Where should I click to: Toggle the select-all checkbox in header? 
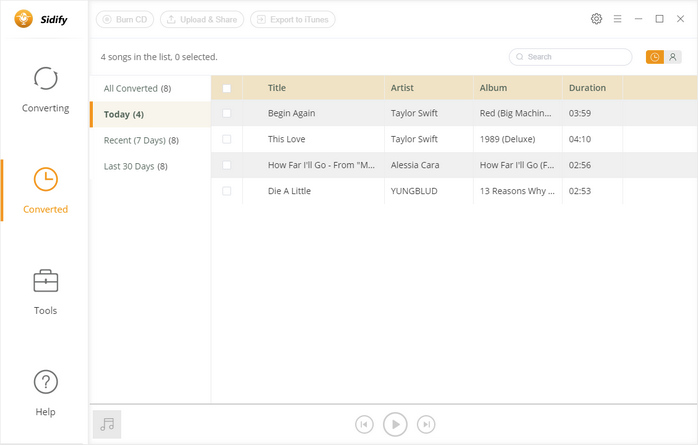(227, 88)
